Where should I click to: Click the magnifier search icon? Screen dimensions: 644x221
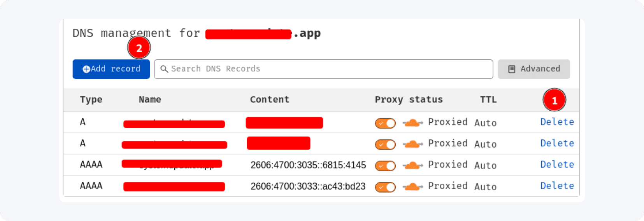(x=164, y=69)
